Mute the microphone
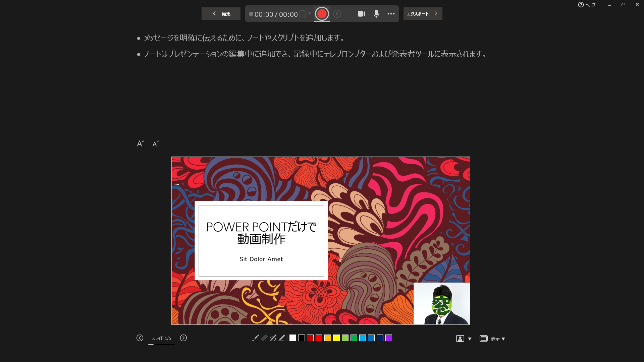The height and width of the screenshot is (362, 644). pyautogui.click(x=376, y=14)
